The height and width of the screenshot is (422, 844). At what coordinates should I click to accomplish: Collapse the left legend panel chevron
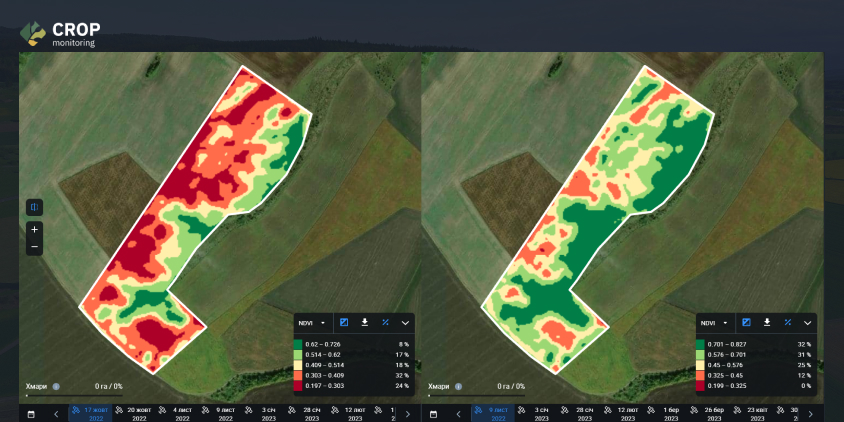point(405,323)
